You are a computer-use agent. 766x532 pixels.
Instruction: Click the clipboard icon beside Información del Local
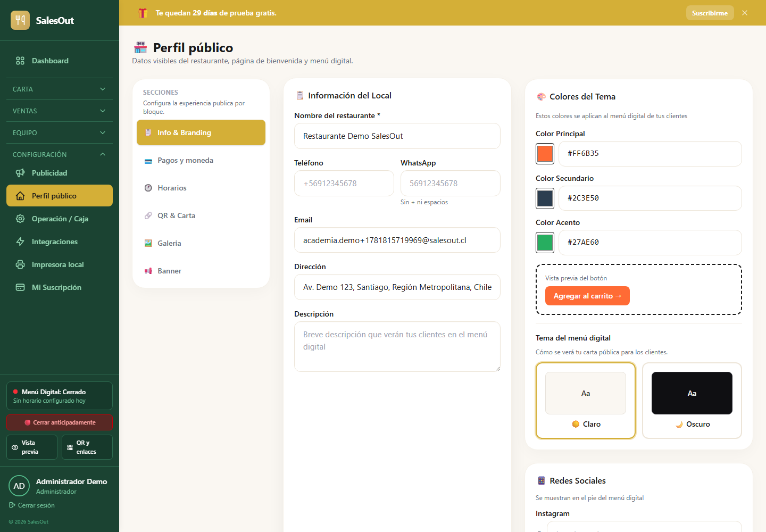tap(300, 96)
